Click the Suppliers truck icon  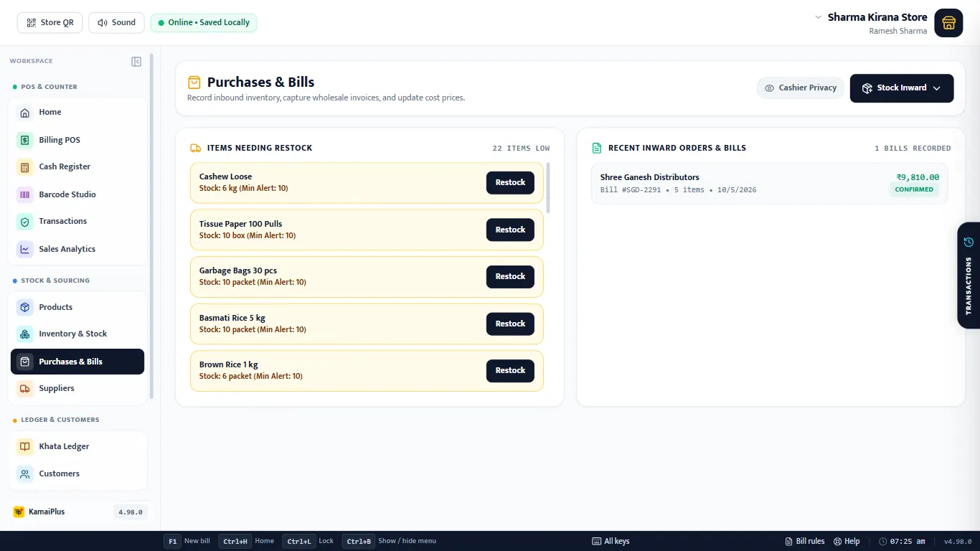(x=25, y=388)
